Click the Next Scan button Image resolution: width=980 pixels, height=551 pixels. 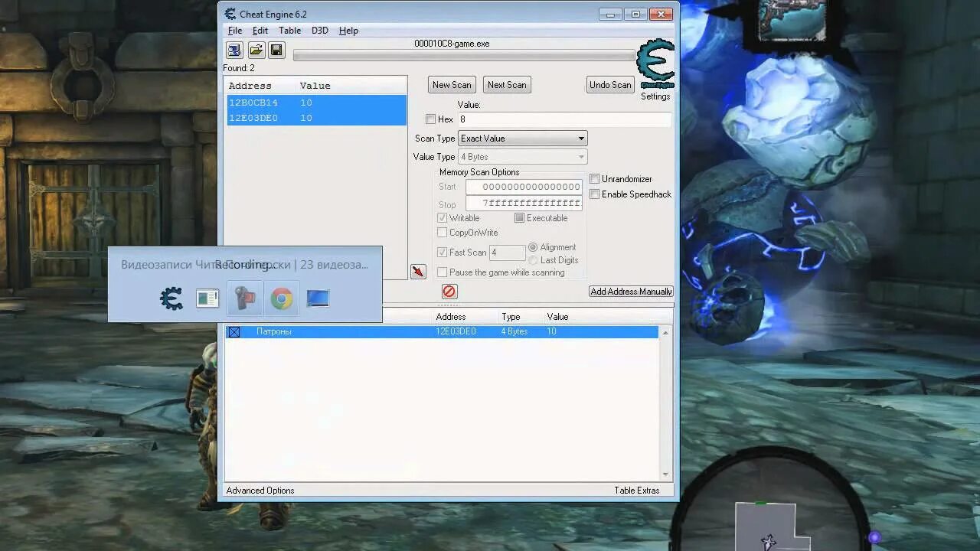(x=507, y=85)
